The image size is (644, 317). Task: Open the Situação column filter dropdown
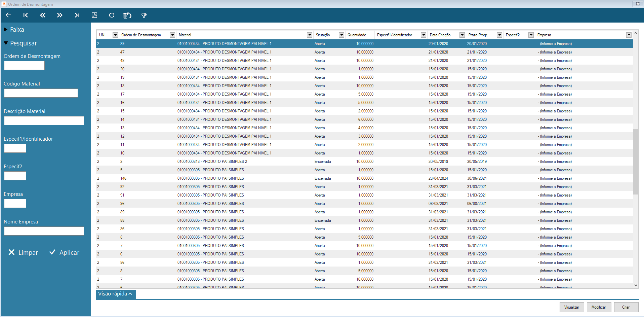(341, 35)
